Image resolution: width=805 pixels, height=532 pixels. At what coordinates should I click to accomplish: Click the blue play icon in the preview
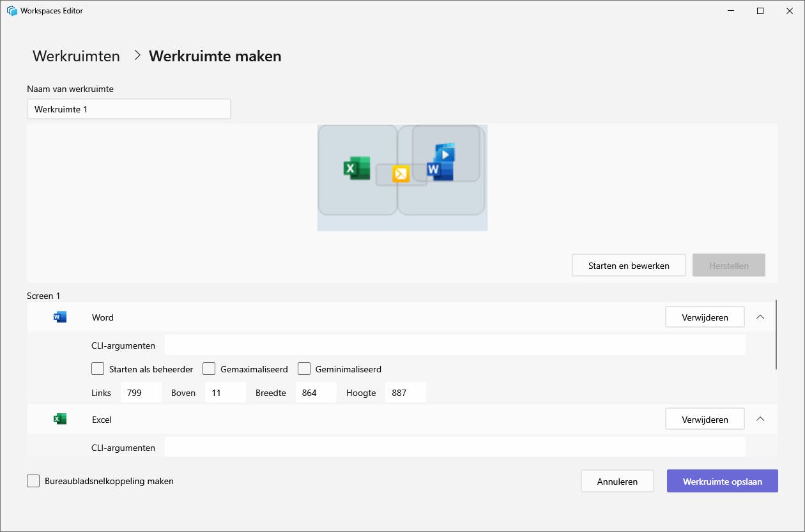pos(445,153)
